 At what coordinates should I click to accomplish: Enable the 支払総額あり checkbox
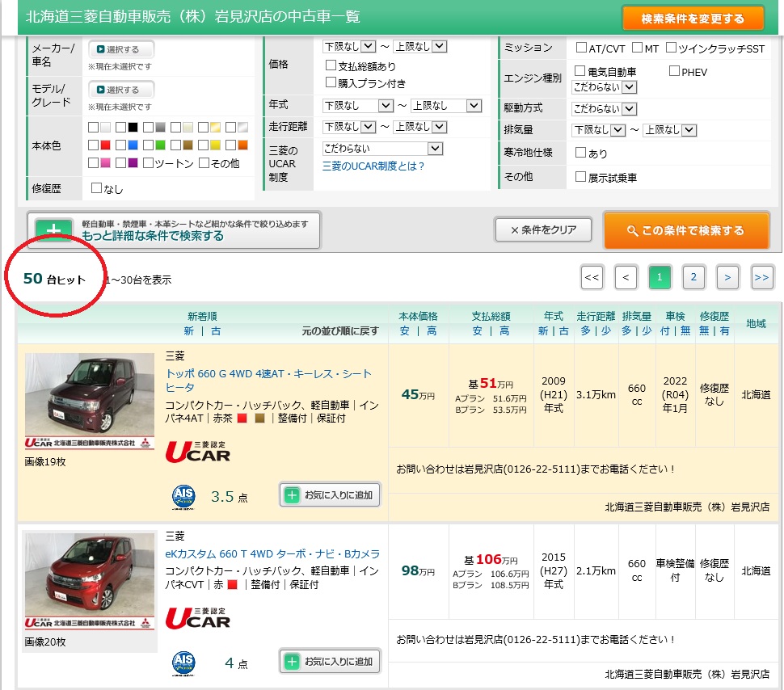click(331, 65)
